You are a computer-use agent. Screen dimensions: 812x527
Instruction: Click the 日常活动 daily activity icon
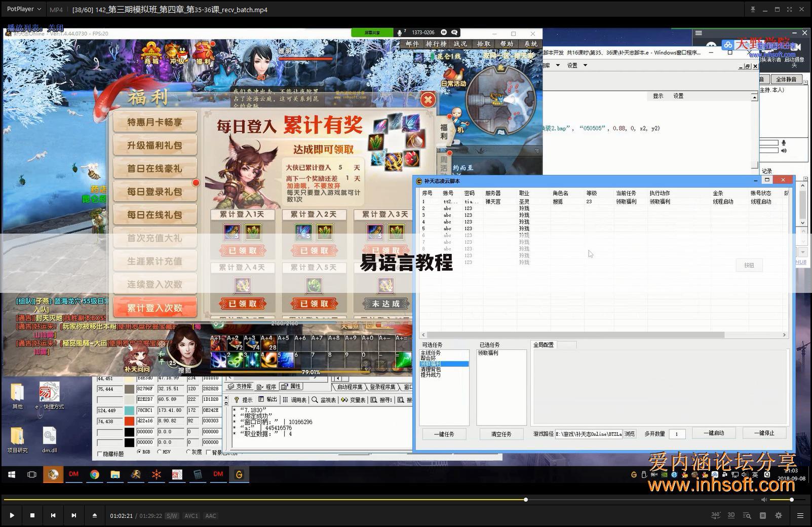pos(453,79)
